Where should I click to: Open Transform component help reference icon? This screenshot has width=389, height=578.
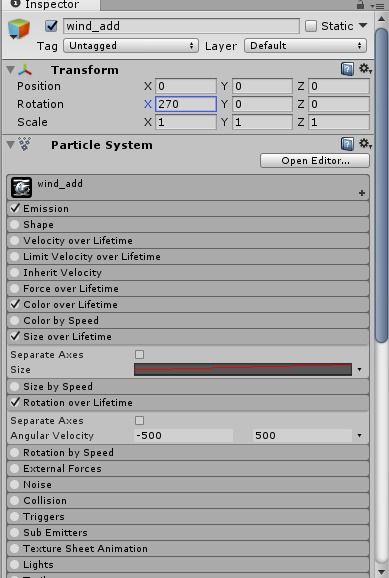tap(347, 69)
